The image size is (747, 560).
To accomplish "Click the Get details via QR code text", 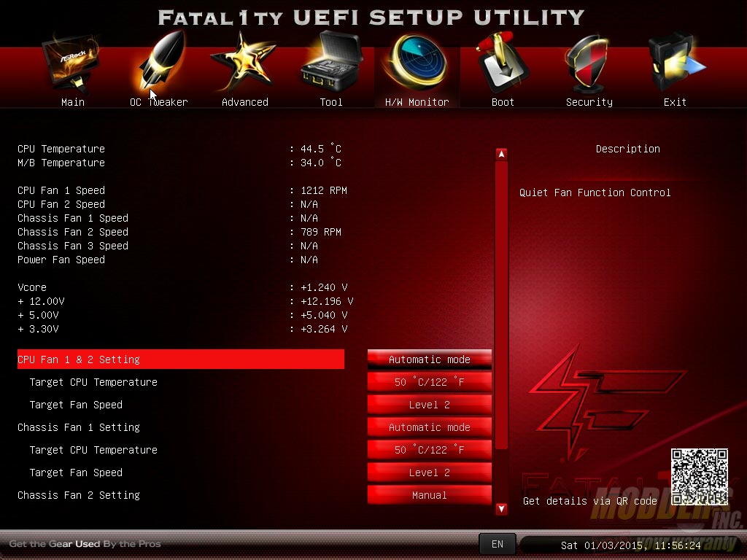I will 589,501.
